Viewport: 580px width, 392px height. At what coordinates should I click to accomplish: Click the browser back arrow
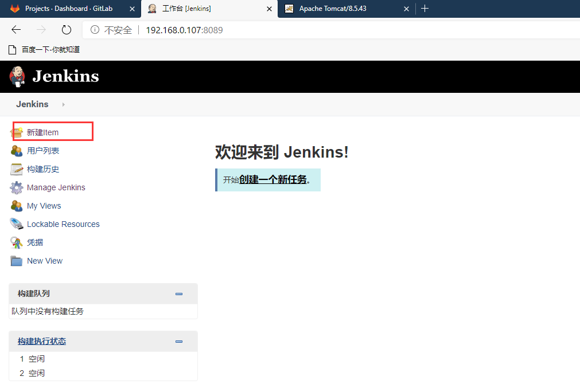pos(16,30)
